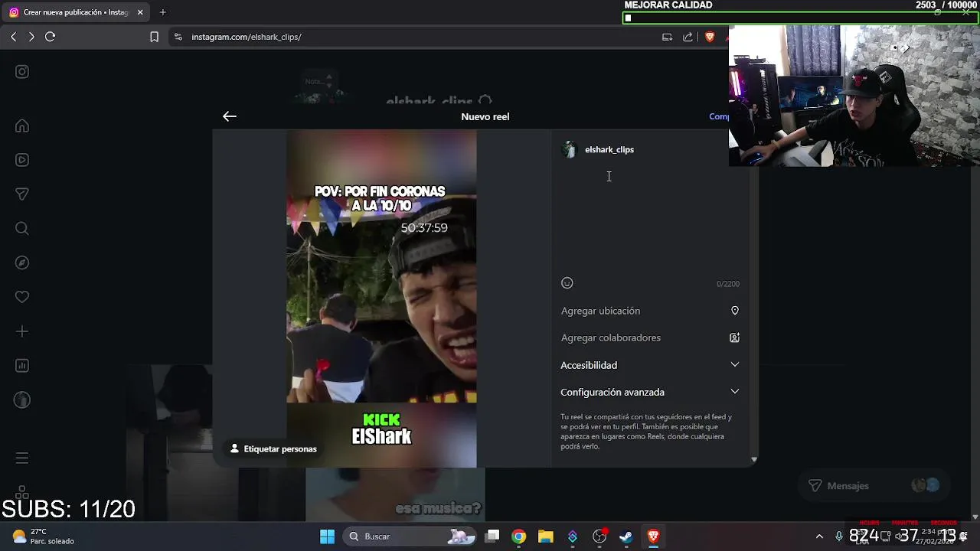
Task: Open Brave Shields lion icon
Action: [x=710, y=37]
